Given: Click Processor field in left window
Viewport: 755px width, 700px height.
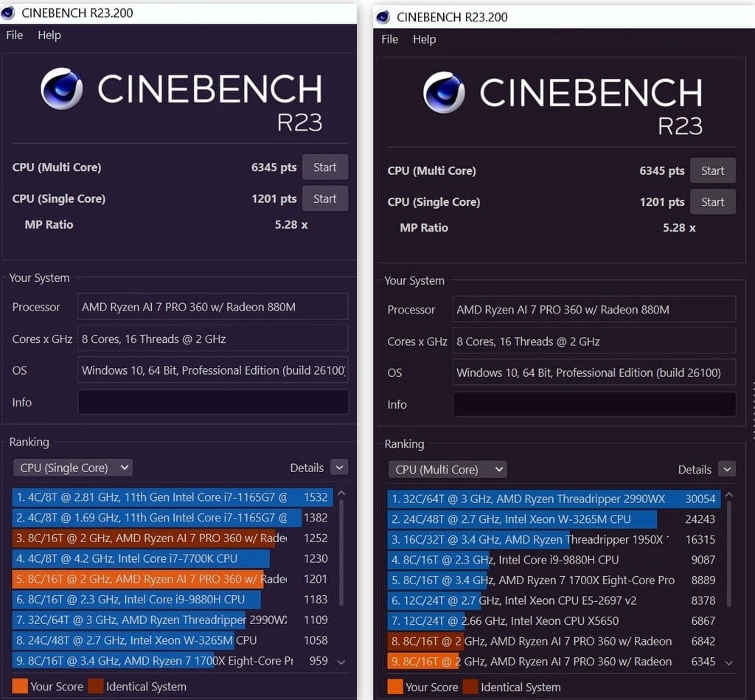Looking at the screenshot, I should (x=213, y=307).
